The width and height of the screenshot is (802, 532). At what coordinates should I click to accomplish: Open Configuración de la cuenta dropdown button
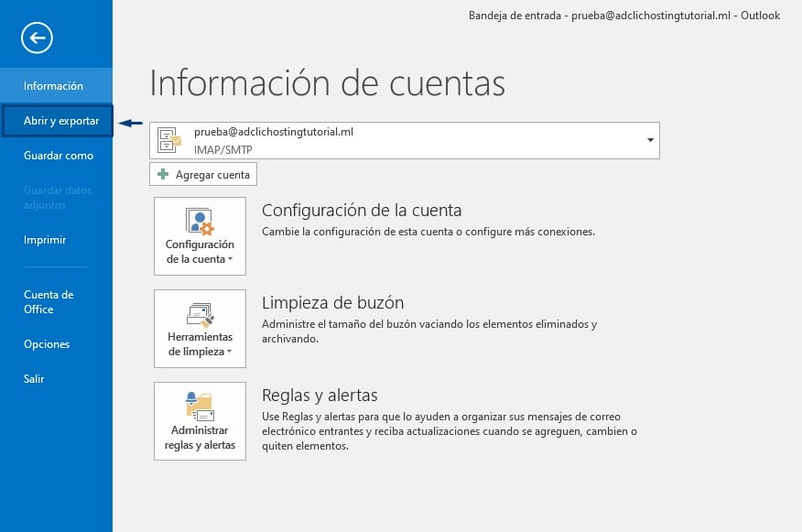[x=200, y=236]
